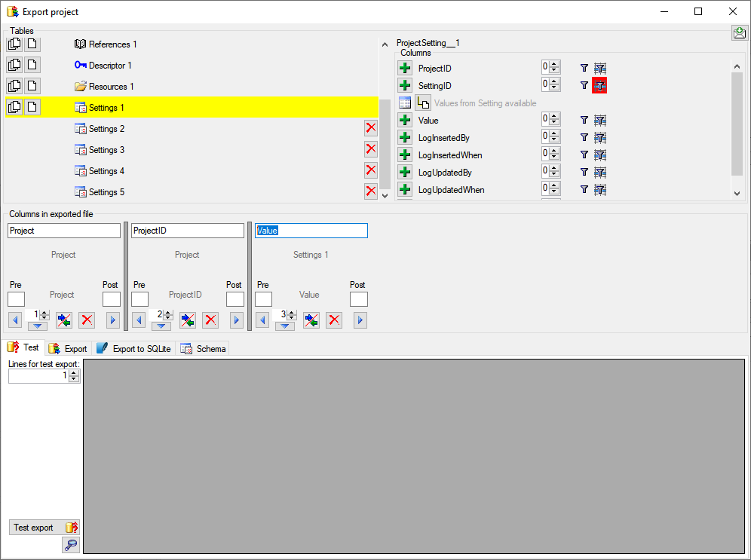This screenshot has height=560, width=751.
Task: Remove Settings 3 table with red X
Action: [x=371, y=148]
